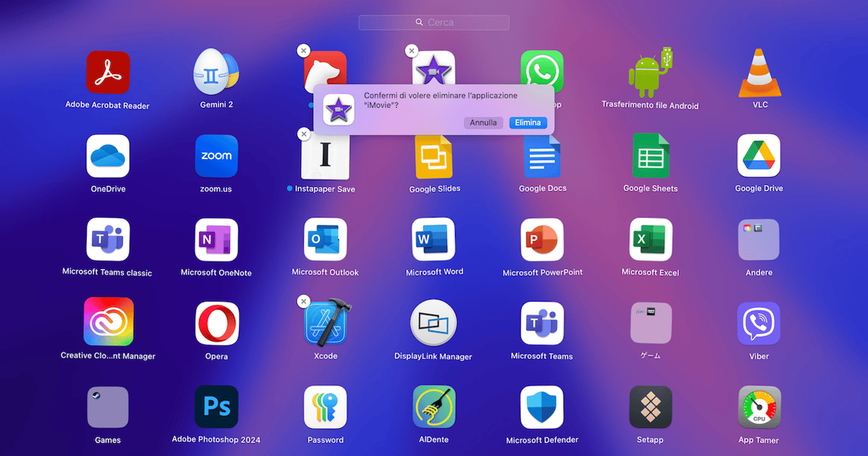Launch Google Slides
The height and width of the screenshot is (456, 868).
[x=434, y=156]
